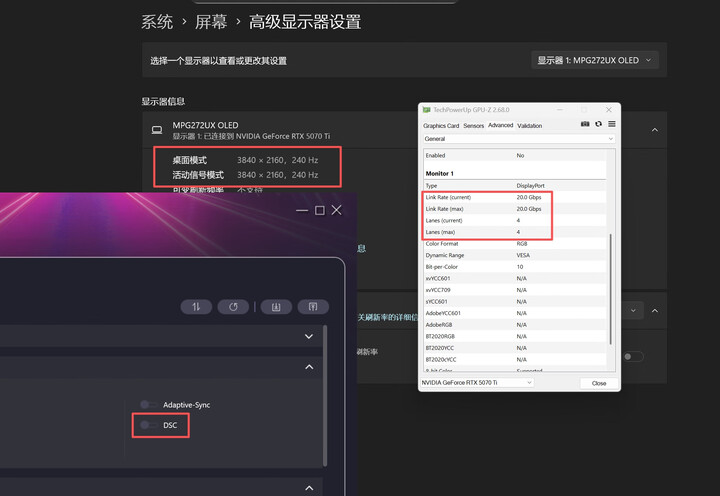Open the 显示器 1: MPG272UX OLED dropdown
Image resolution: width=720 pixels, height=496 pixels.
(594, 60)
